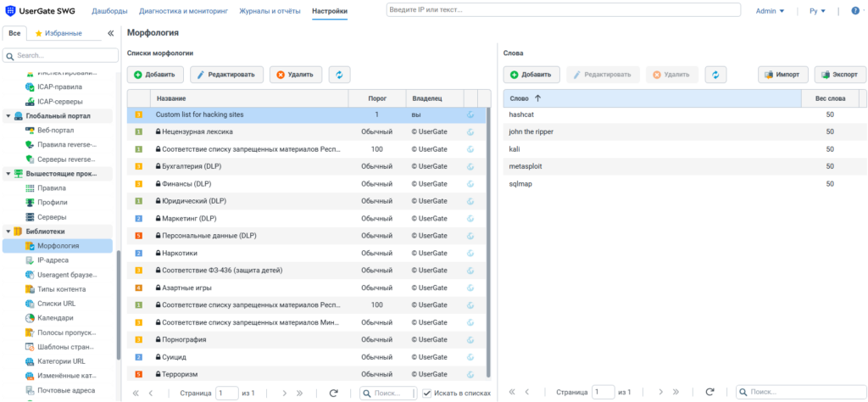Switch to the Настройки tab
The width and height of the screenshot is (868, 402).
[x=330, y=10]
